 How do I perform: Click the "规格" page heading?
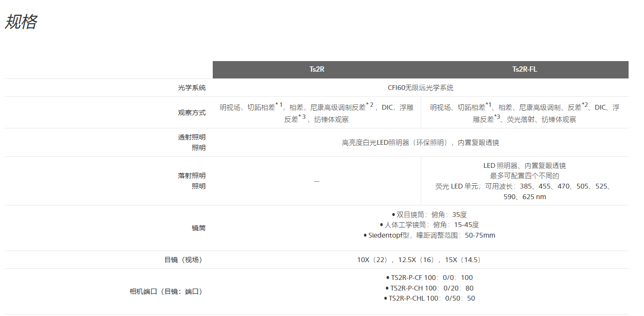click(x=21, y=22)
